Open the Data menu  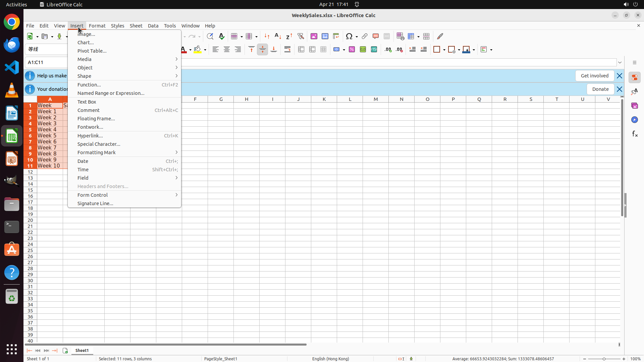(153, 26)
